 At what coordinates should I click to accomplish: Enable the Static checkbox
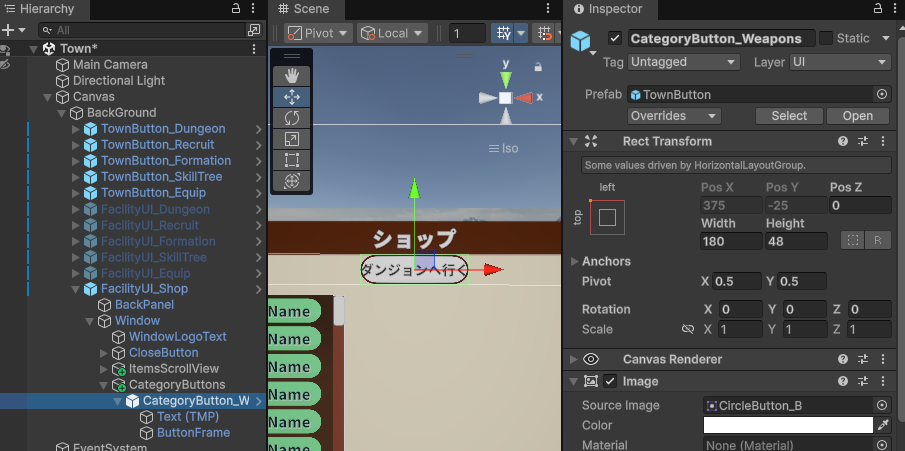click(x=826, y=38)
